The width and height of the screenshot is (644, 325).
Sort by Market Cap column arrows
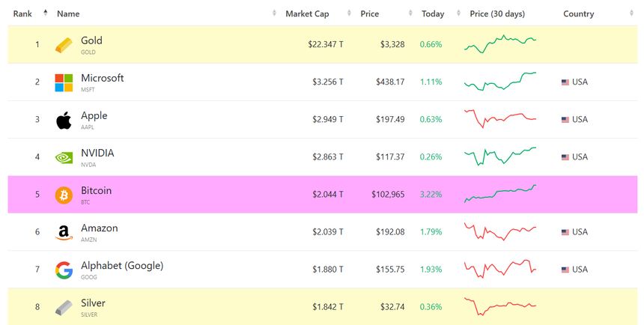click(x=349, y=13)
